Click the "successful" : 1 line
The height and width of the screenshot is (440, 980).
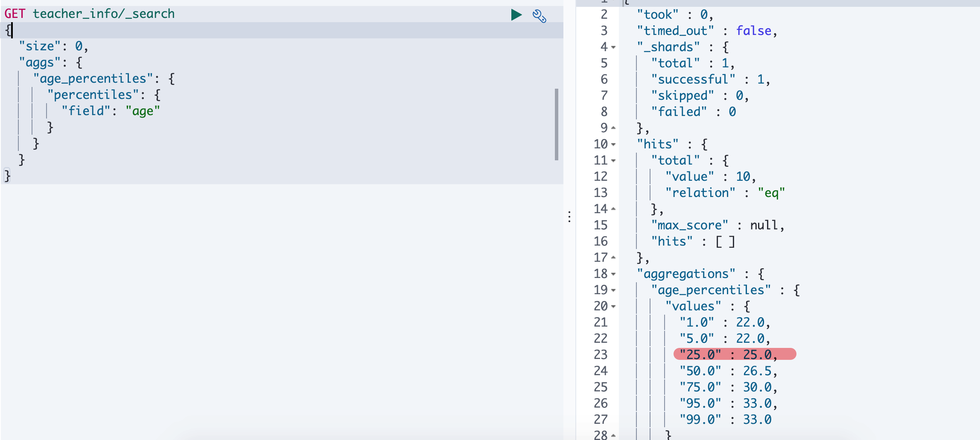point(711,79)
